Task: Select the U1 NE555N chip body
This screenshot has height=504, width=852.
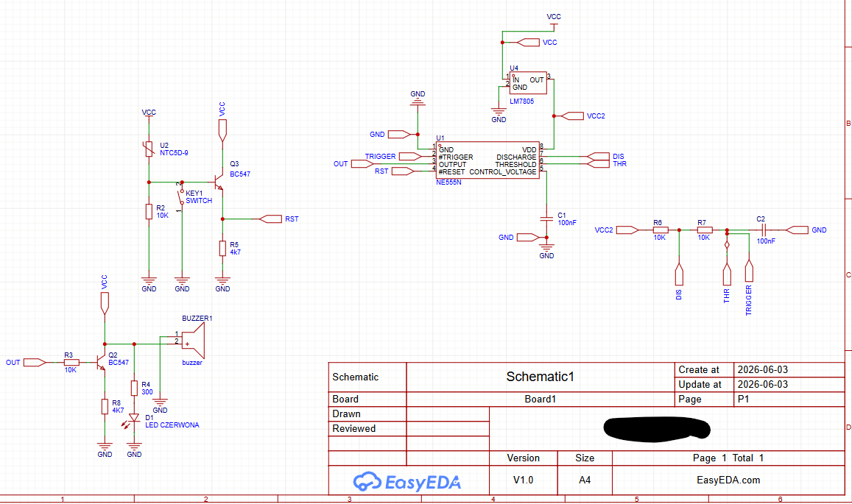Action: click(x=487, y=160)
